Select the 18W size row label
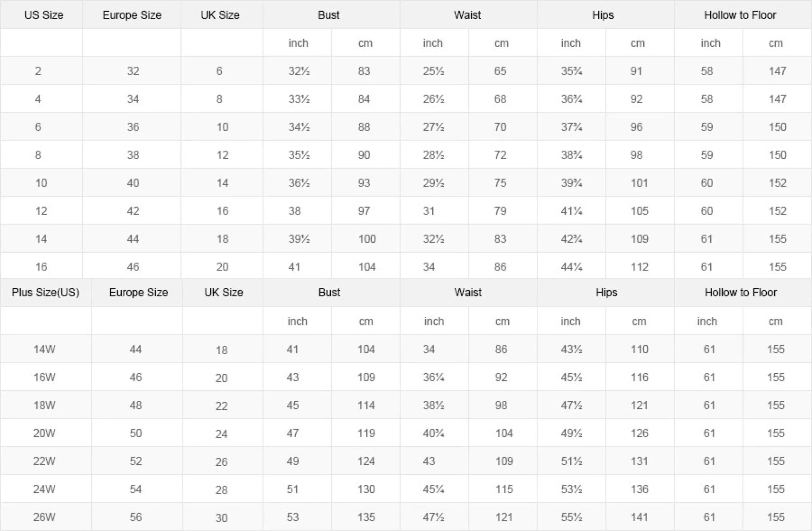Screen dimensions: 812x531 click(44, 405)
